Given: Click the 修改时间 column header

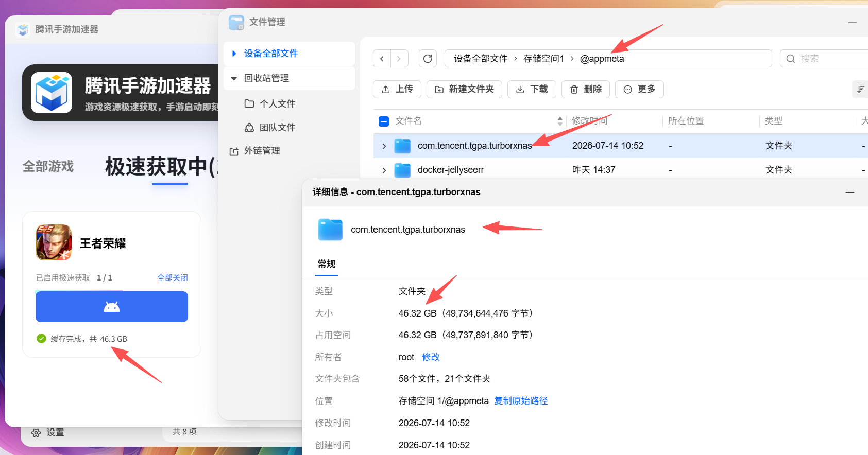Looking at the screenshot, I should (x=590, y=121).
